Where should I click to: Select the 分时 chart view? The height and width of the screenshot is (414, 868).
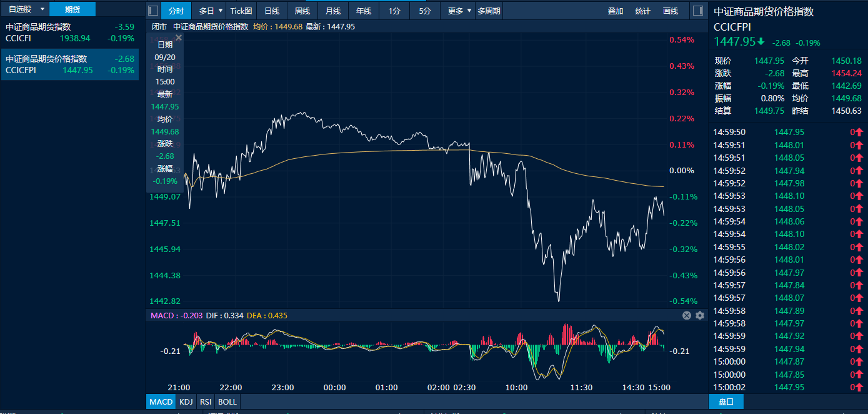point(176,11)
